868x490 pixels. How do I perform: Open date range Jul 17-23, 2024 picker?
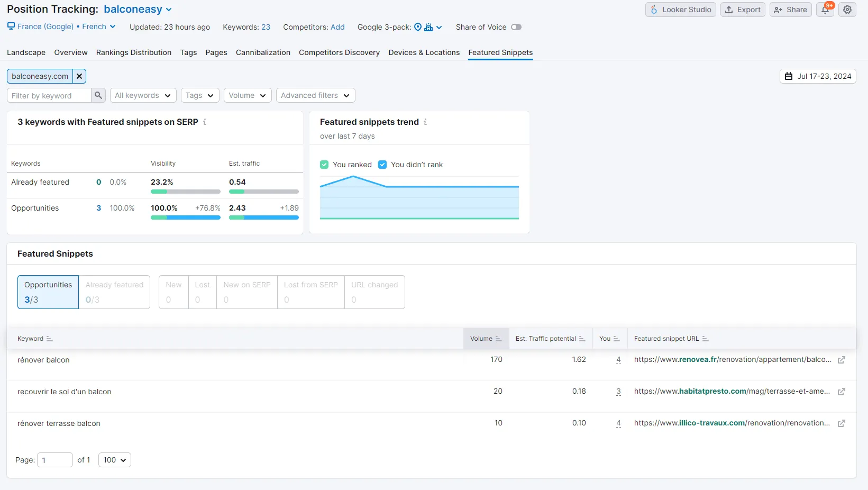click(818, 76)
